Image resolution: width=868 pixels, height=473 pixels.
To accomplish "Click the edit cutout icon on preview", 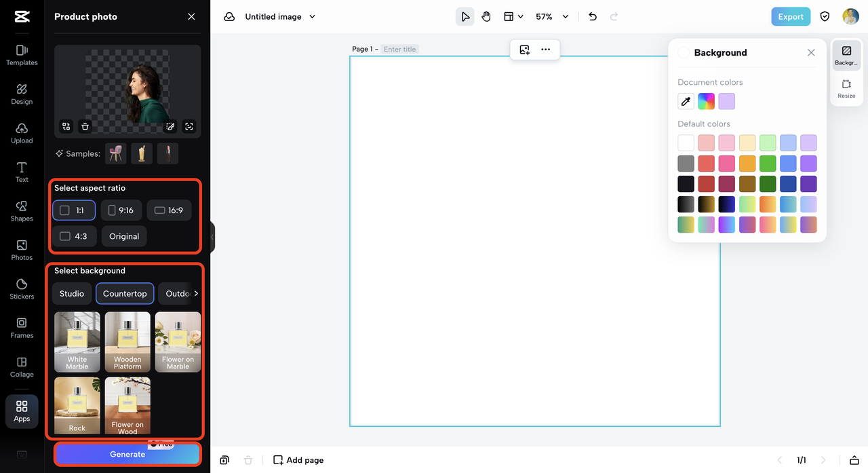I will tap(171, 126).
